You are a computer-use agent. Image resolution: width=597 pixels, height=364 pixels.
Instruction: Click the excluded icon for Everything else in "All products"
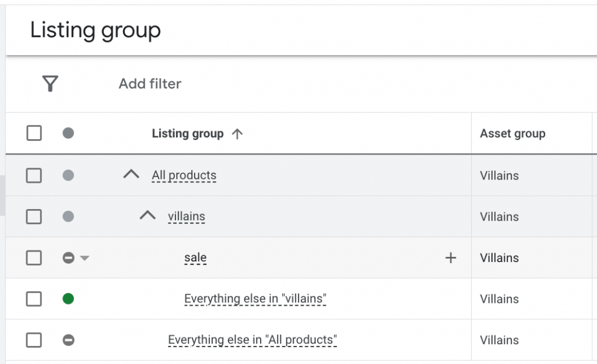click(68, 340)
